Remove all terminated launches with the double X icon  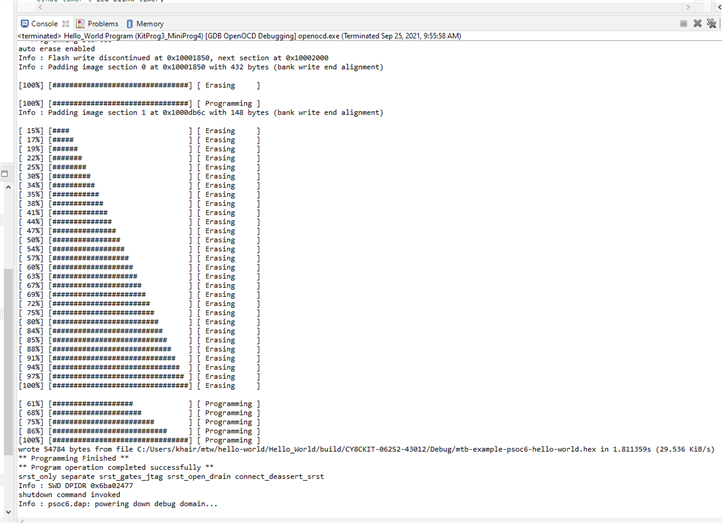tap(711, 23)
